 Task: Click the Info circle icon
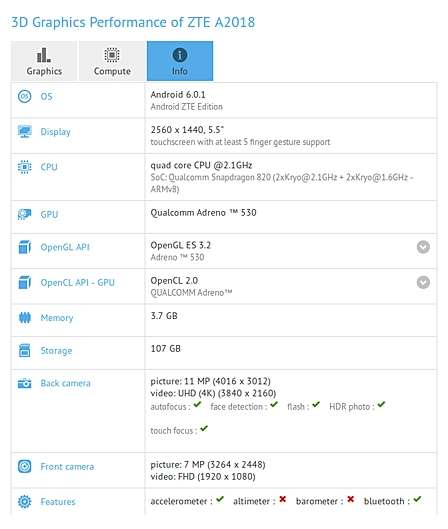click(180, 55)
